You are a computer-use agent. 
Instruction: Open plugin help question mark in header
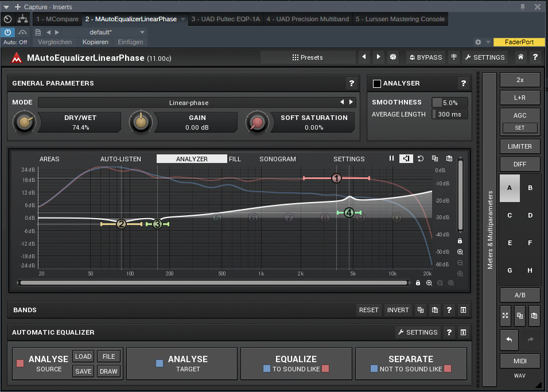[x=535, y=57]
